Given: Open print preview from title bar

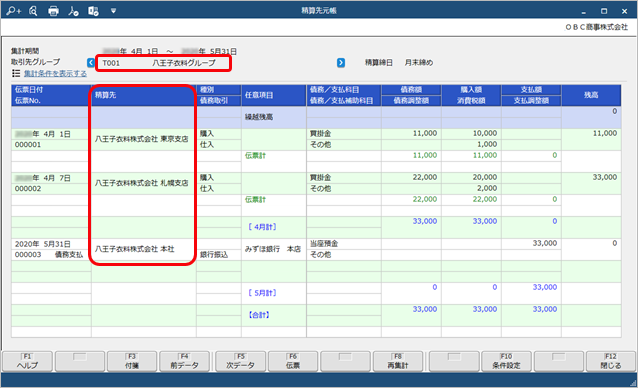Looking at the screenshot, I should 33,11.
